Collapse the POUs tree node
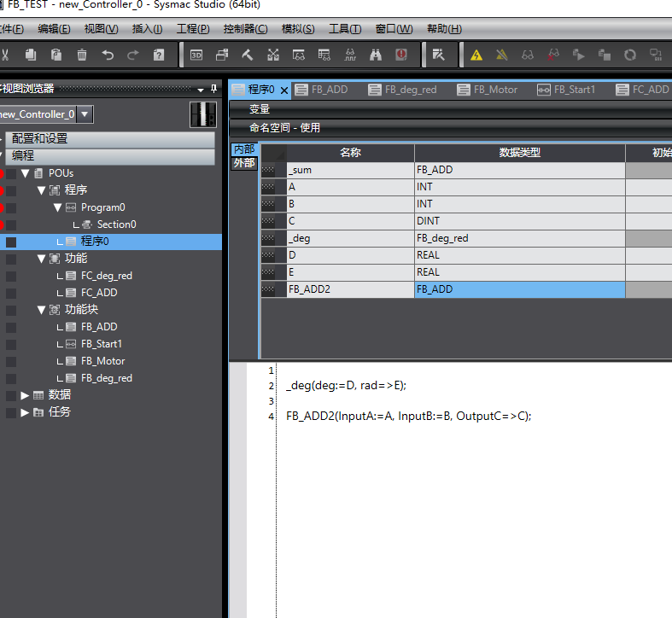Image resolution: width=672 pixels, height=618 pixels. pyautogui.click(x=25, y=173)
